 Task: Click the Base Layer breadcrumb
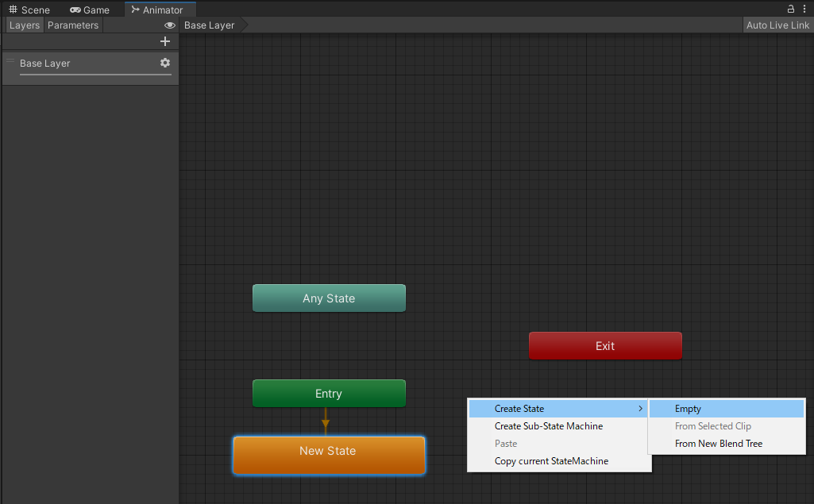coord(210,25)
